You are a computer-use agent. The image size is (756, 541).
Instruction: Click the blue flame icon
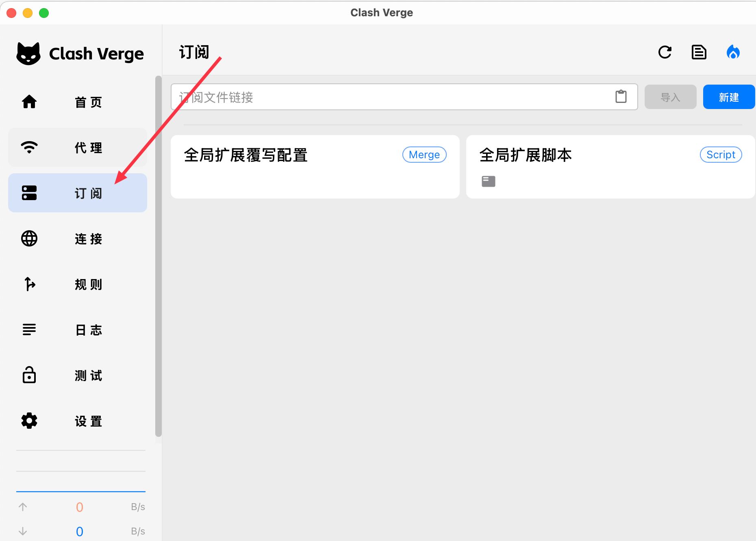[733, 52]
